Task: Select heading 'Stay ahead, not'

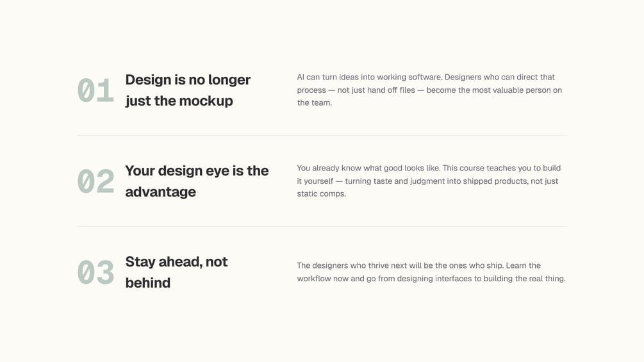Action: [x=176, y=262]
